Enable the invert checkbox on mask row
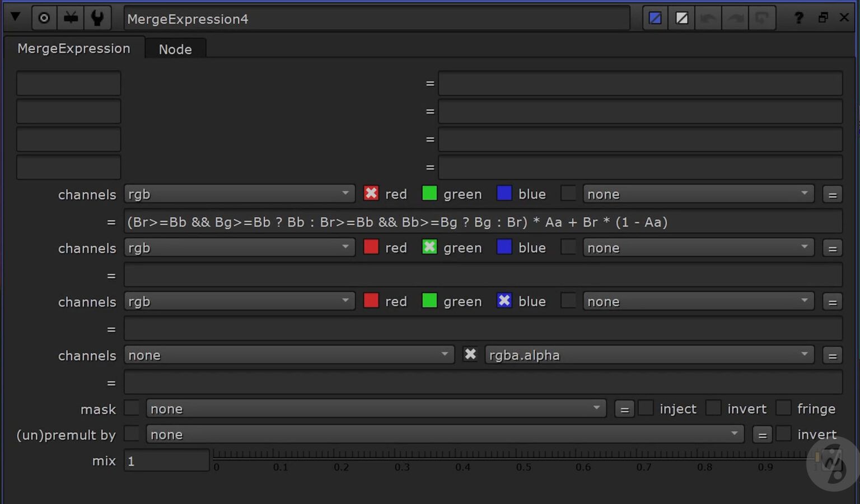 [x=713, y=408]
